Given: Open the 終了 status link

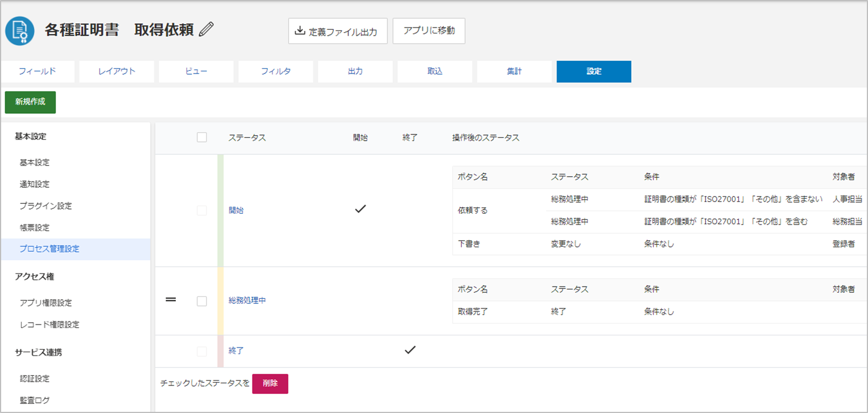Looking at the screenshot, I should click(x=236, y=350).
